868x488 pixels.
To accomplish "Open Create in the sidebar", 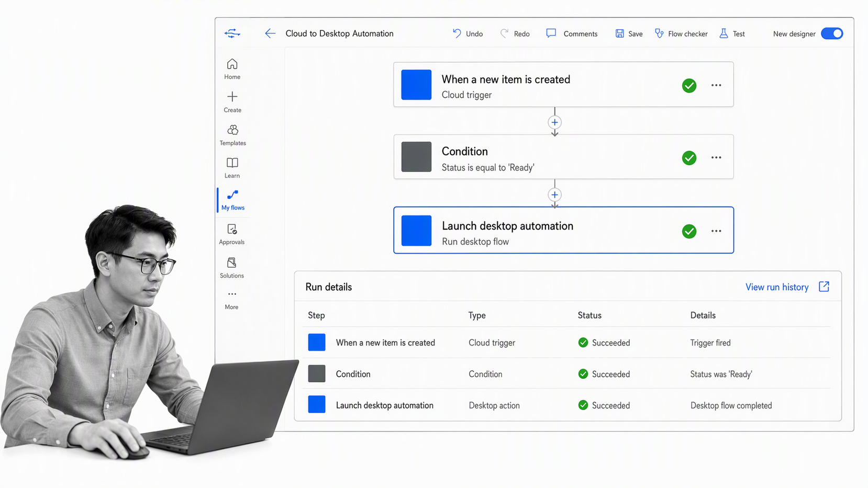I will (x=232, y=102).
